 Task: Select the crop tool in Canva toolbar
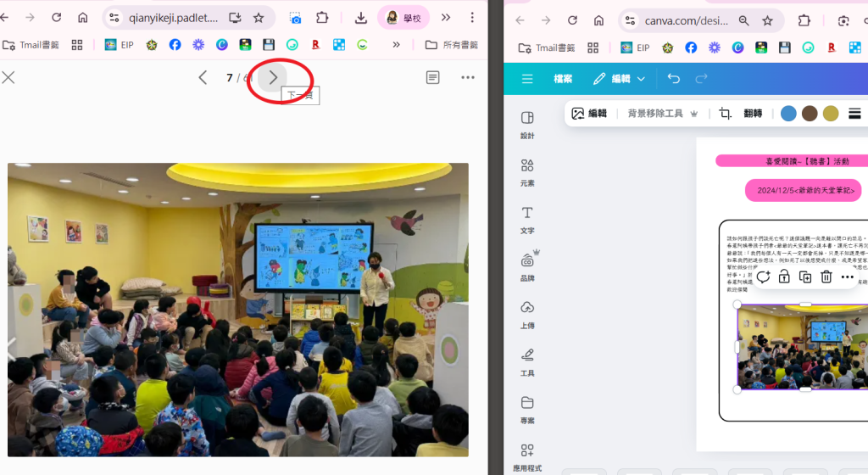click(x=725, y=114)
